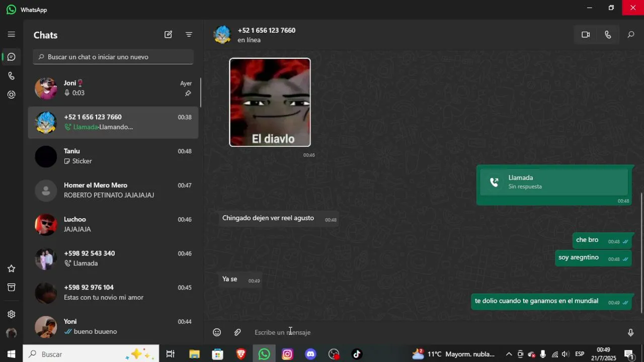This screenshot has height=362, width=644.
Task: Open the +52 1 656 123 7660 chat in list
Action: point(113,122)
